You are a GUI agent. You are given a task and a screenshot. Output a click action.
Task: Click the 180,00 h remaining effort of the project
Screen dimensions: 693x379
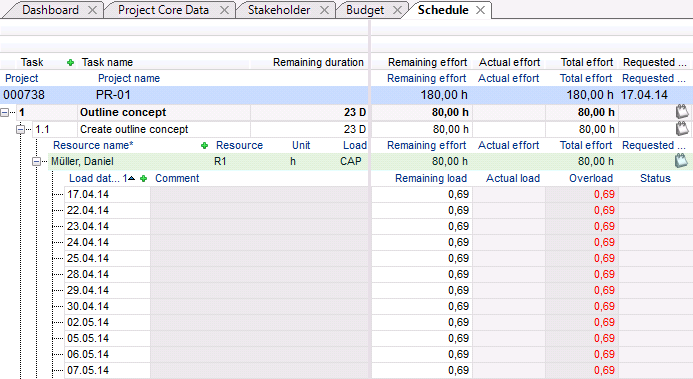click(444, 95)
